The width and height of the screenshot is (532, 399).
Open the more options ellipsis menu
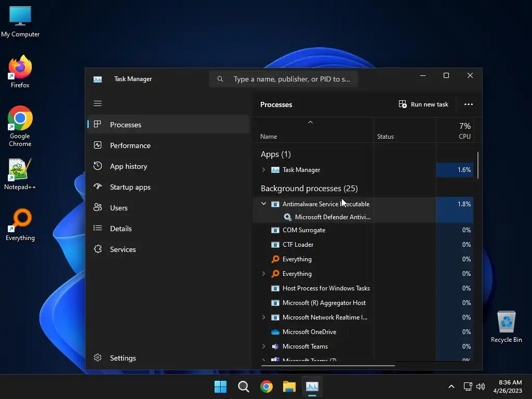[x=468, y=104]
